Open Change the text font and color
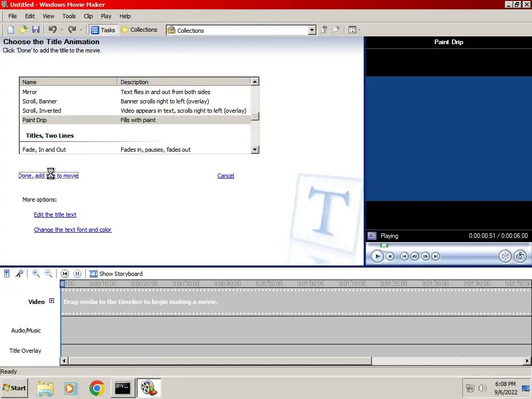The width and height of the screenshot is (532, 399). 73,230
